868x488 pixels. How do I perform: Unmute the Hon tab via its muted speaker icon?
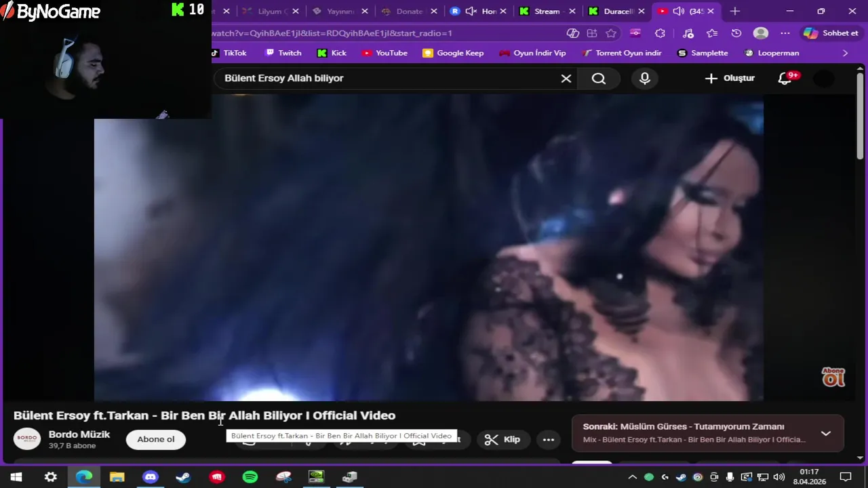click(x=471, y=12)
